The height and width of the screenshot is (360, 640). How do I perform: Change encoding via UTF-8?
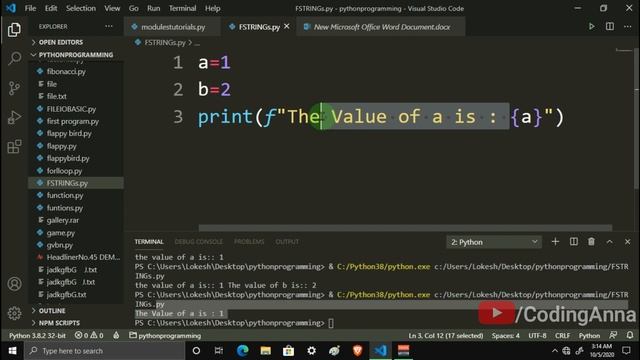click(537, 336)
